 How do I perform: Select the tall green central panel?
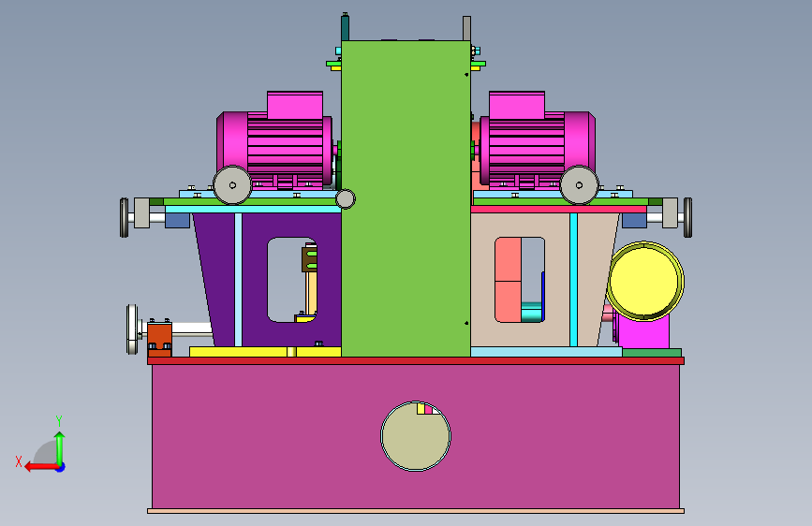tap(406, 198)
